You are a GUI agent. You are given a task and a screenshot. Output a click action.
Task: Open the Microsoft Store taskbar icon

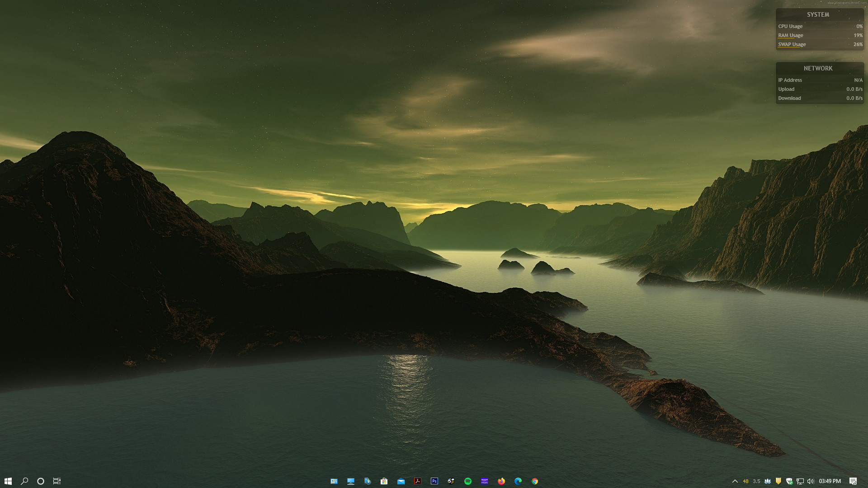click(x=384, y=481)
